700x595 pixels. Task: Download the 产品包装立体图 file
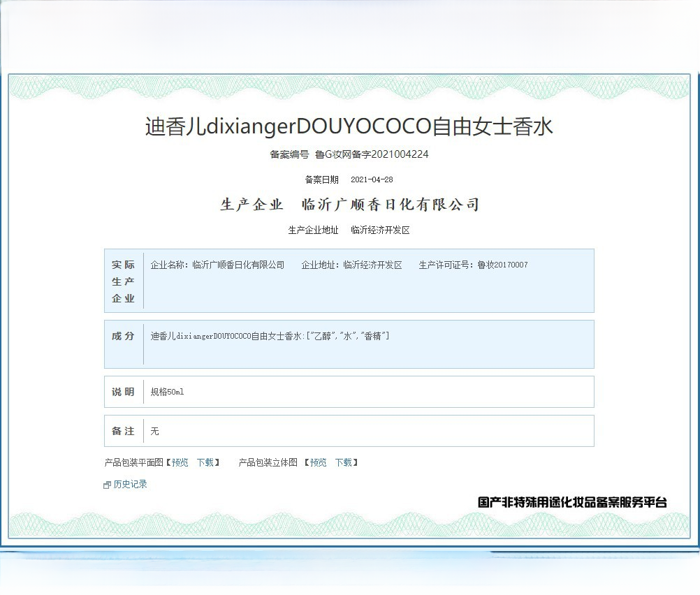coord(343,462)
